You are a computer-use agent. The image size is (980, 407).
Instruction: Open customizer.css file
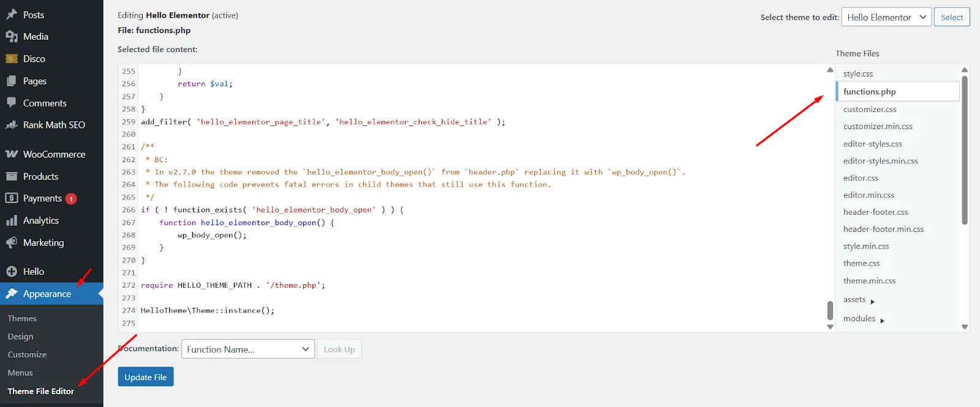click(870, 110)
